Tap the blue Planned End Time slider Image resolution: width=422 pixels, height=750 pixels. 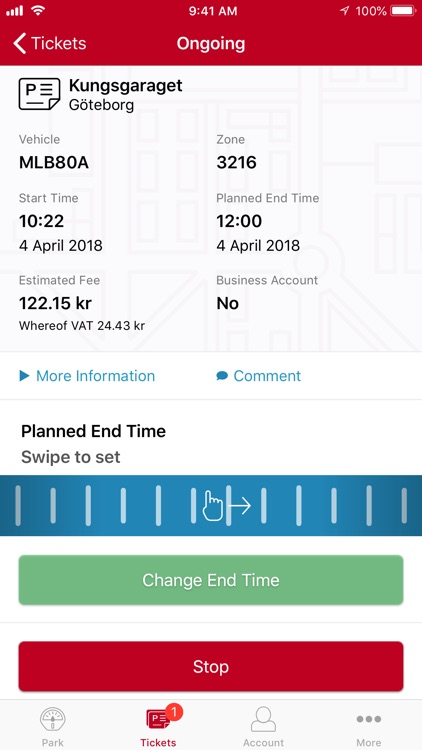pyautogui.click(x=211, y=505)
